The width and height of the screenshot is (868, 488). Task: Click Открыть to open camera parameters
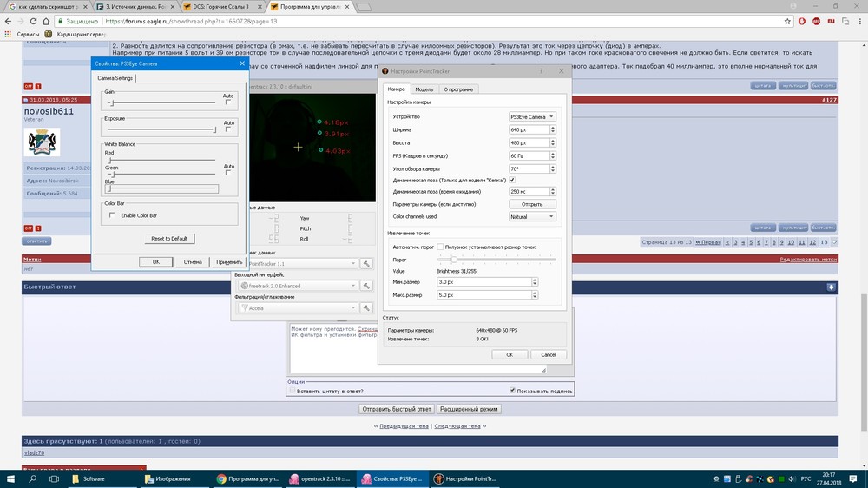(532, 204)
